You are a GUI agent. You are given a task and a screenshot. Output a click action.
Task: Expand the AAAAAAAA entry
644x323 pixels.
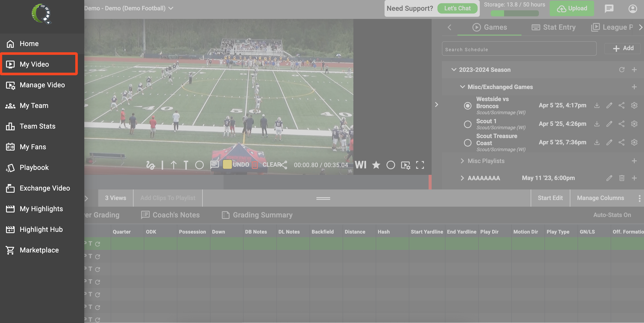462,178
